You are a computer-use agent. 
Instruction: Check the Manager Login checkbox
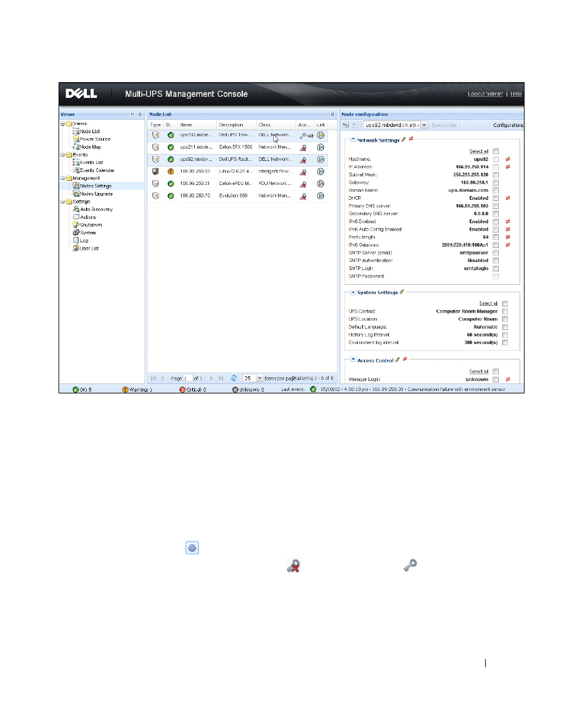[496, 380]
